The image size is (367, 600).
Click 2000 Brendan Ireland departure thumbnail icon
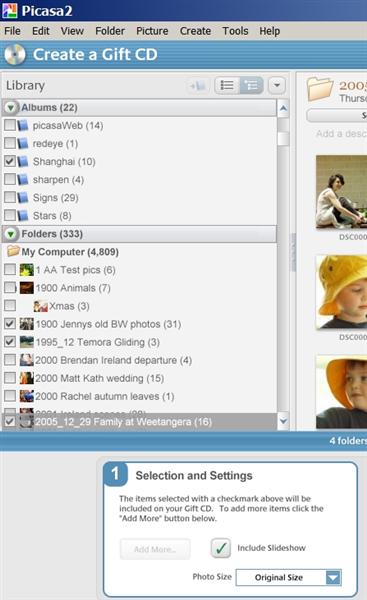coord(26,360)
